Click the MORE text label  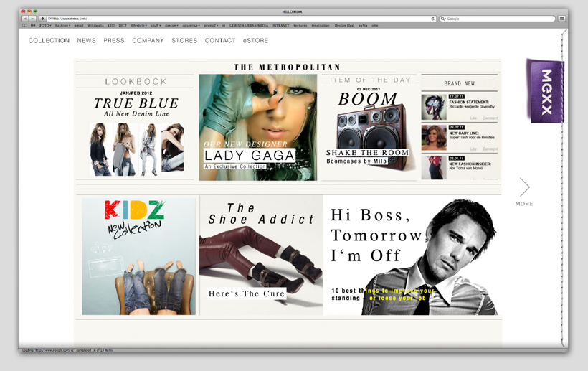524,204
